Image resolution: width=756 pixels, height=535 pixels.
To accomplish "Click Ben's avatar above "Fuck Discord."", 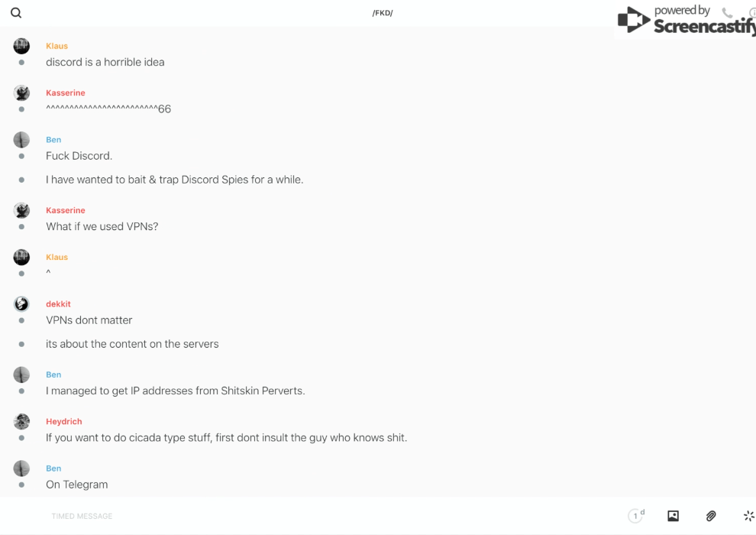I will 21,140.
